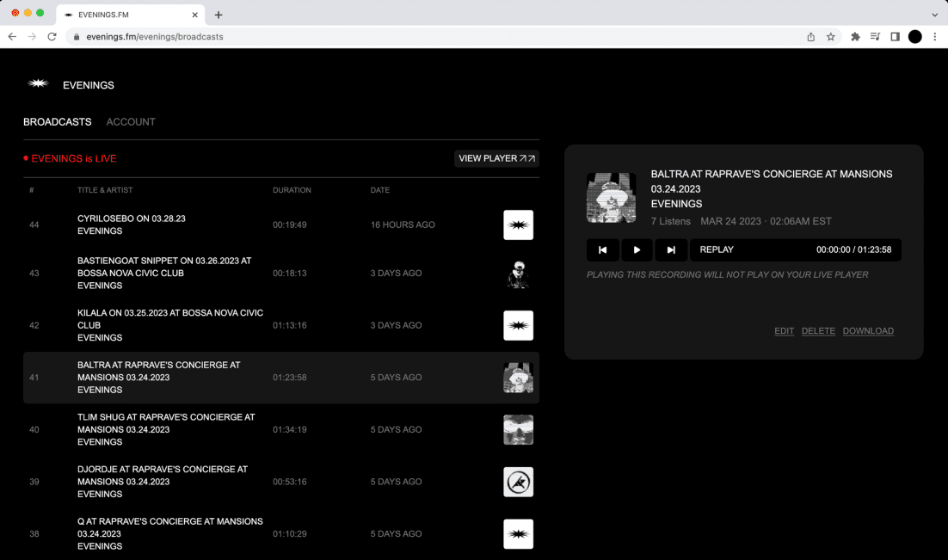
Task: Open the media control icon in toolbar
Action: point(875,37)
